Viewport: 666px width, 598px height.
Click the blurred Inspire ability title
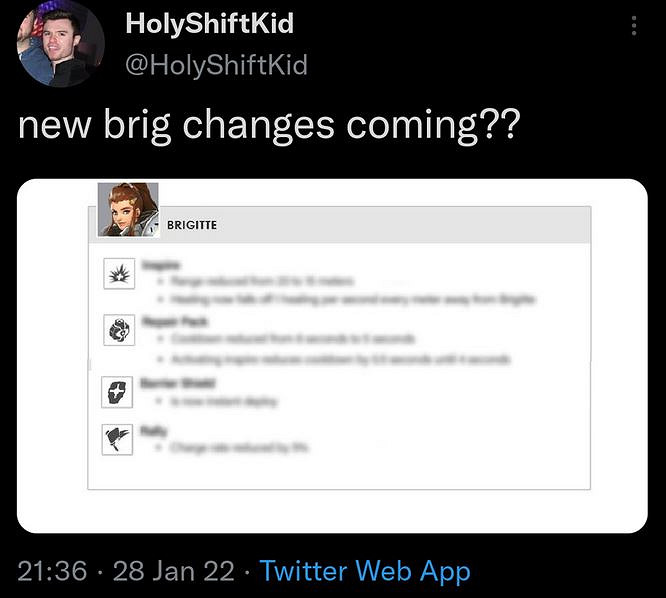(x=161, y=265)
